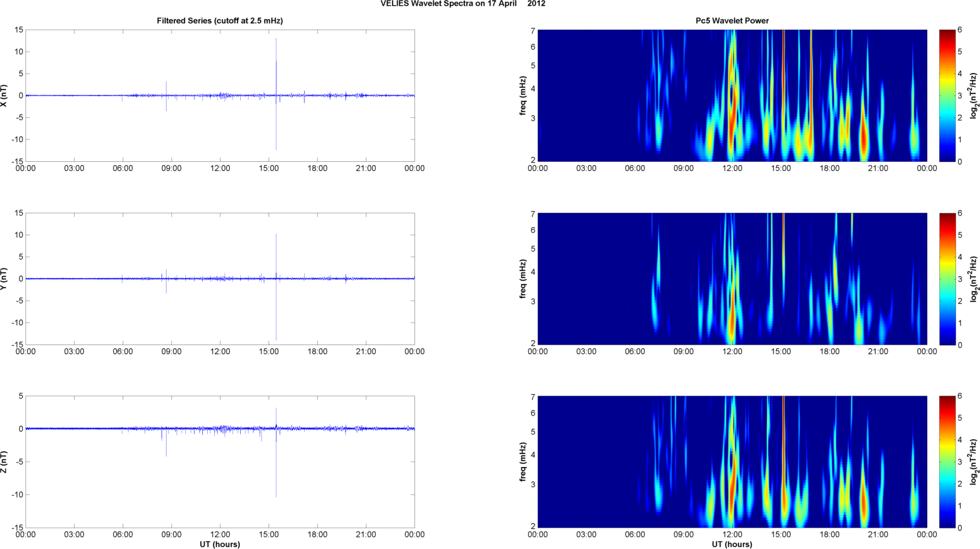The image size is (980, 549).
Task: Click the '21:00' tick under the Z series plot
Action: coord(366,534)
